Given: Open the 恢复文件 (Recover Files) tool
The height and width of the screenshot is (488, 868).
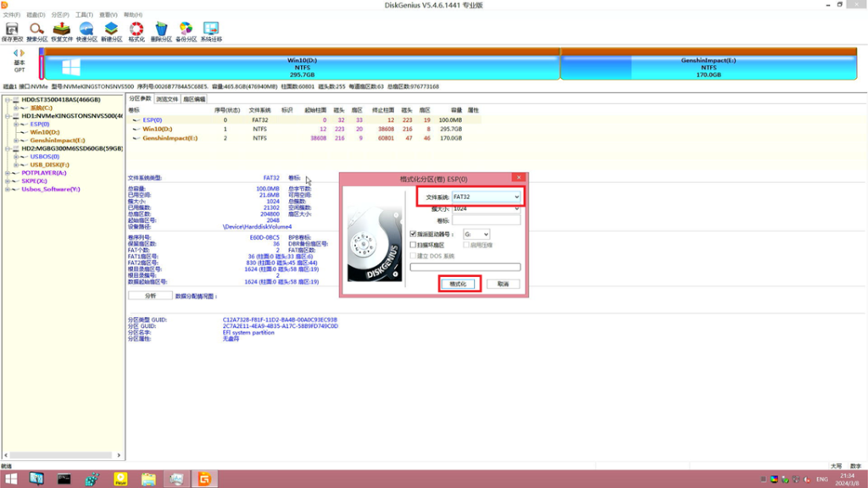Looking at the screenshot, I should pos(62,31).
